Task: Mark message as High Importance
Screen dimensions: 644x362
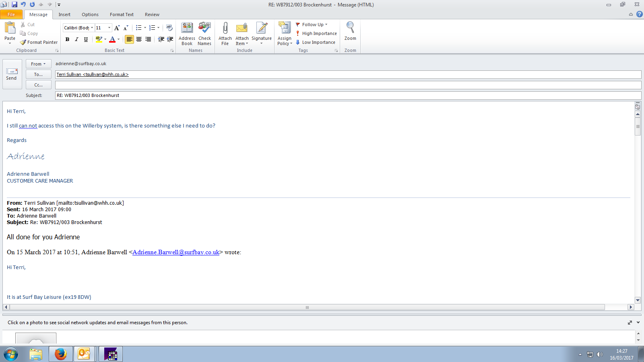Action: coord(316,33)
